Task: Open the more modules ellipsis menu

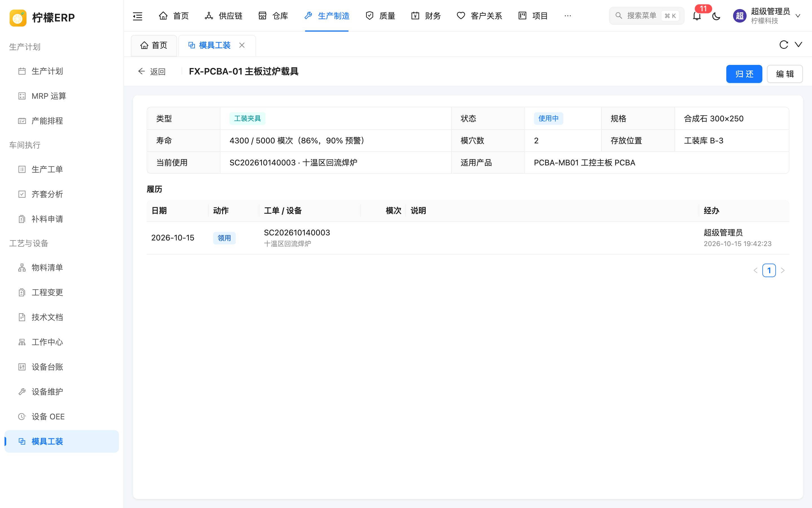Action: click(568, 16)
